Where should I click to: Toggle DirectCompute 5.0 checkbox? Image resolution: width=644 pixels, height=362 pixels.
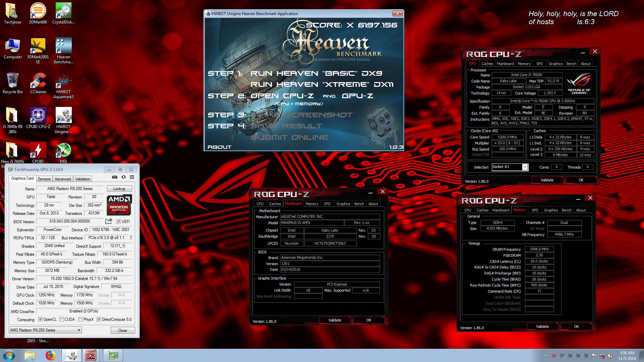coord(99,319)
